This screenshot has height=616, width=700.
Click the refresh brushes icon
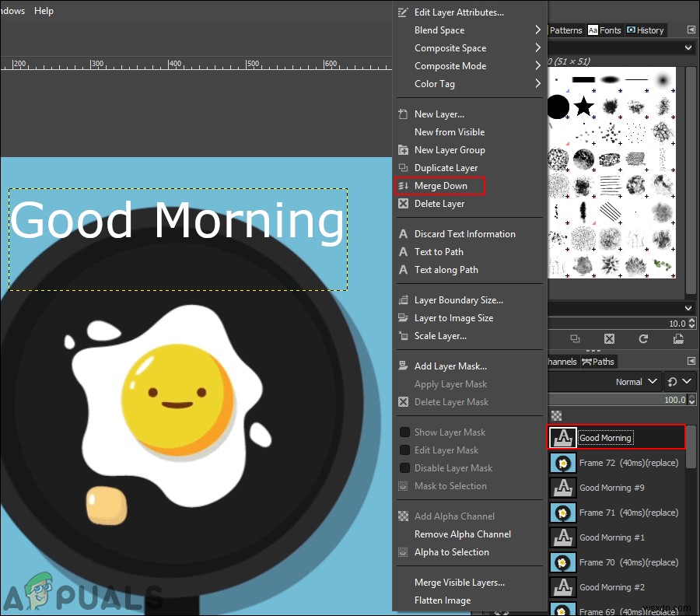click(x=643, y=339)
